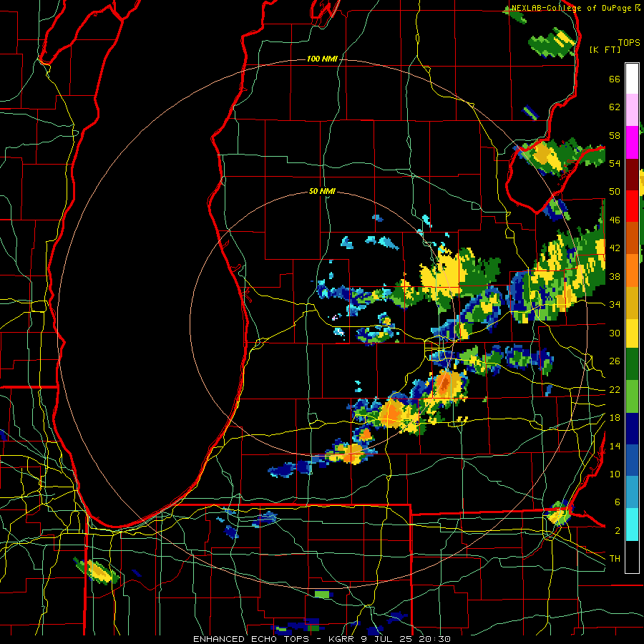Click the 30 legend value
The height and width of the screenshot is (644, 644).
(x=615, y=333)
